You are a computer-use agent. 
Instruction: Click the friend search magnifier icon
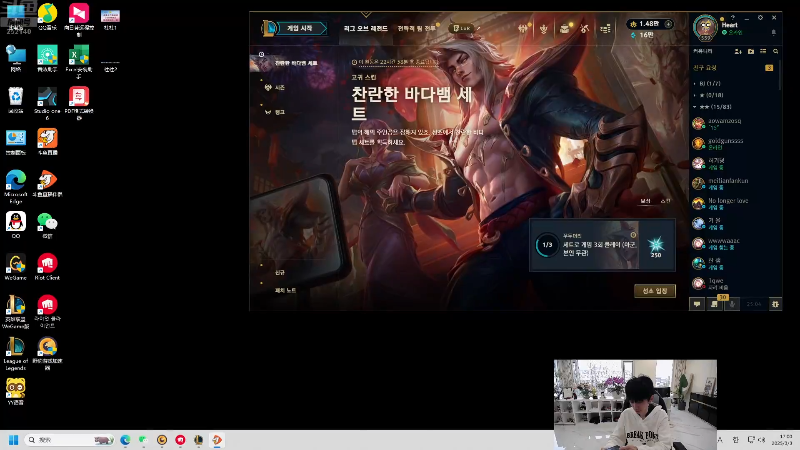[x=776, y=52]
